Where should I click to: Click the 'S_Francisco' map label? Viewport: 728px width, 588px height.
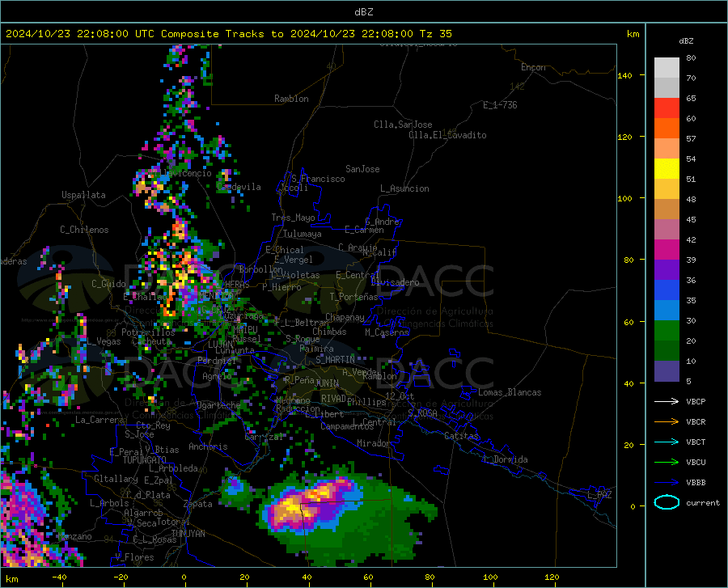pos(318,179)
